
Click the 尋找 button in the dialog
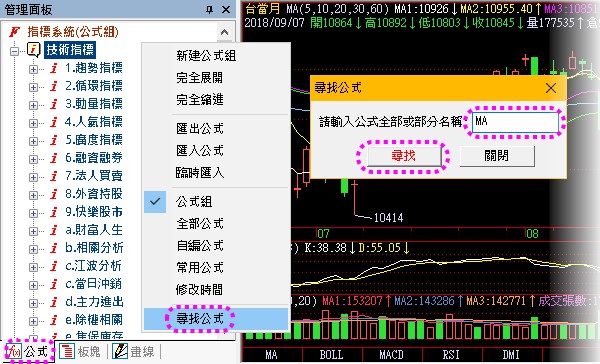404,156
